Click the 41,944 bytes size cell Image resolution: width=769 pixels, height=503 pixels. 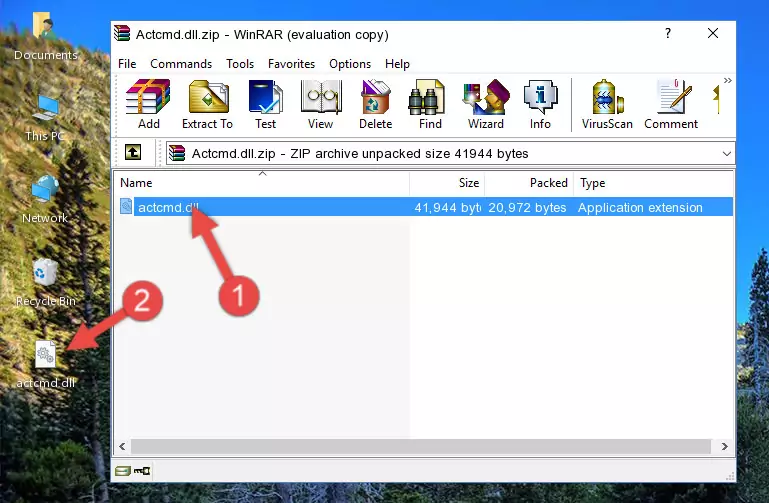tap(447, 207)
